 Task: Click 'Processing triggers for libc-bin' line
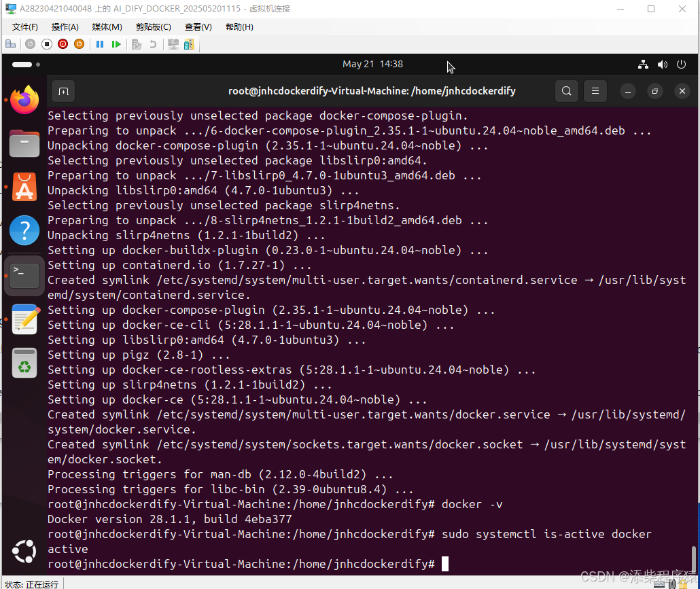coord(231,490)
